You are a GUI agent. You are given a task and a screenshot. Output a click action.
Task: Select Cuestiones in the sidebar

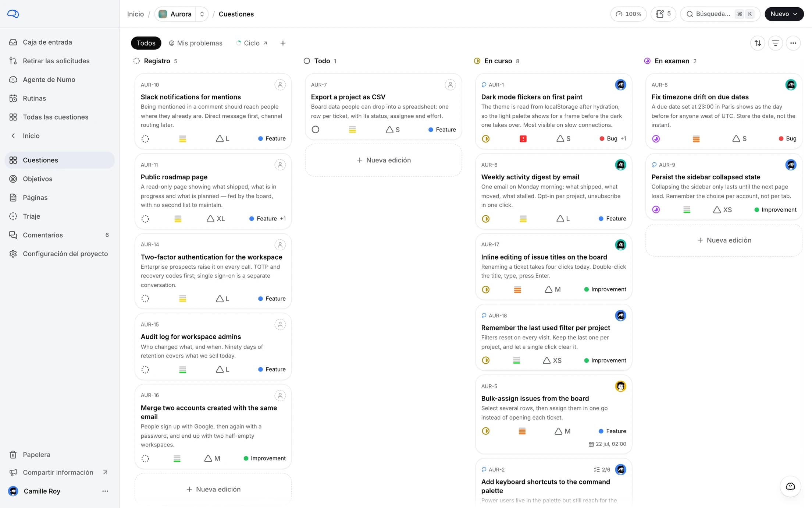point(60,160)
